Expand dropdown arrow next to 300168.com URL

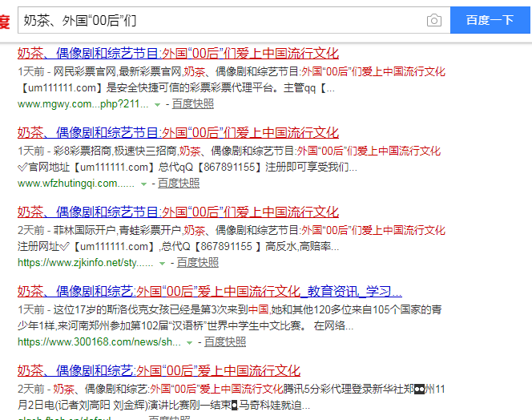(x=190, y=342)
